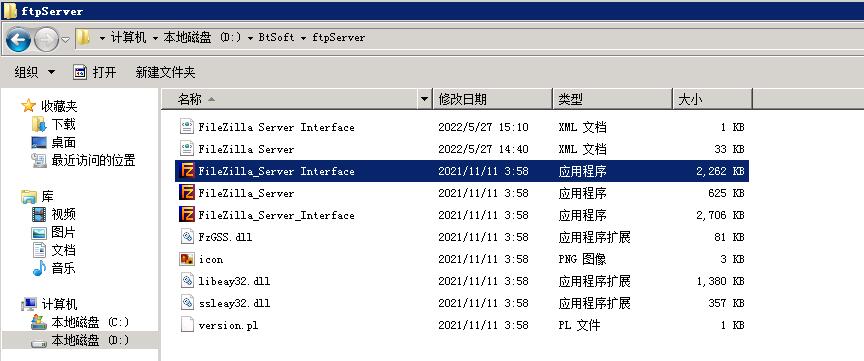Image resolution: width=864 pixels, height=361 pixels.
Task: Select 库 in the navigation pane
Action: [47, 196]
